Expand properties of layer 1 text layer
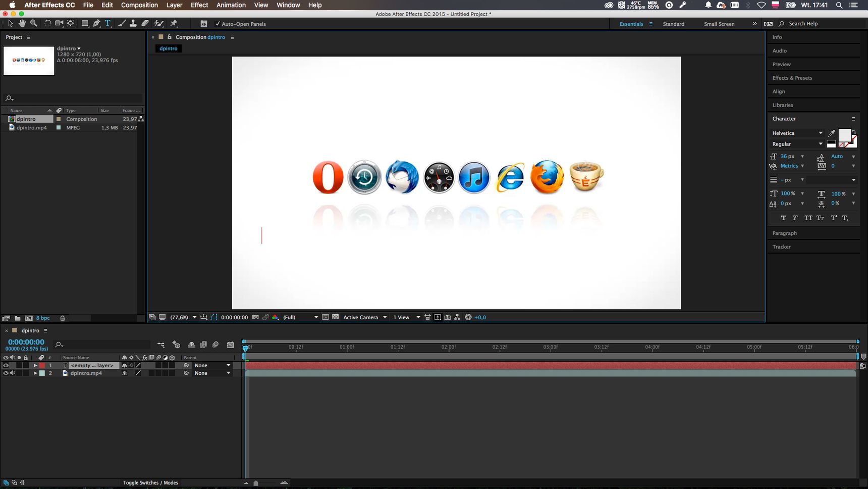 pyautogui.click(x=35, y=365)
